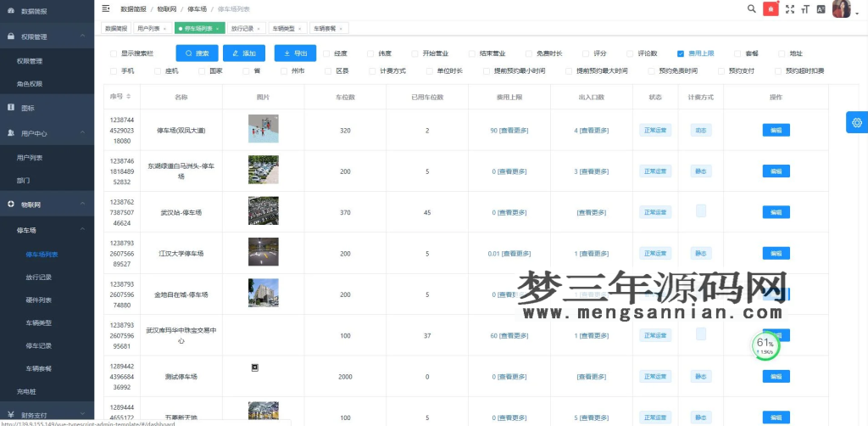
Task: Switch to the 数据简报 tab
Action: pyautogui.click(x=116, y=28)
